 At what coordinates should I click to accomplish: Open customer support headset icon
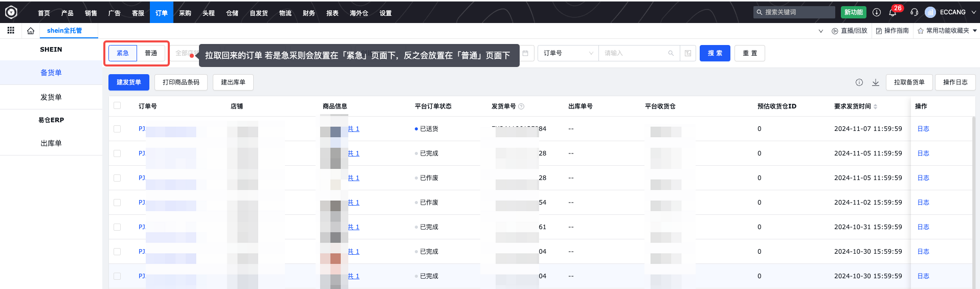tap(915, 12)
